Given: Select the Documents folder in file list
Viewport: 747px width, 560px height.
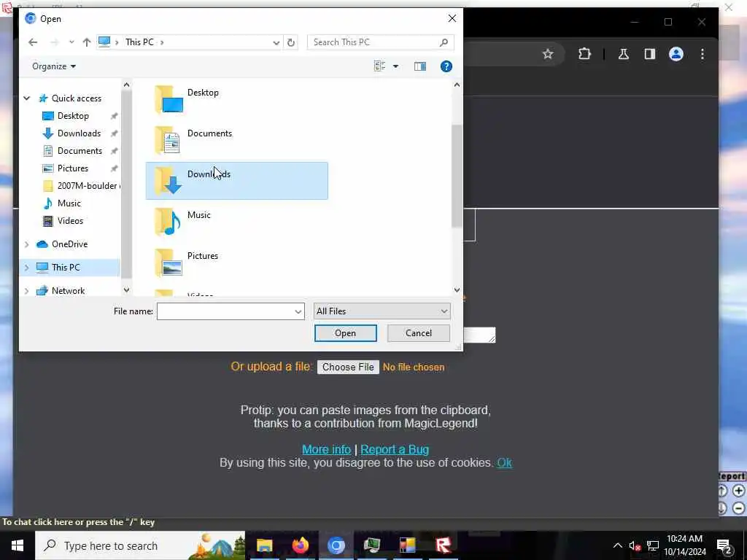Looking at the screenshot, I should (x=236, y=140).
